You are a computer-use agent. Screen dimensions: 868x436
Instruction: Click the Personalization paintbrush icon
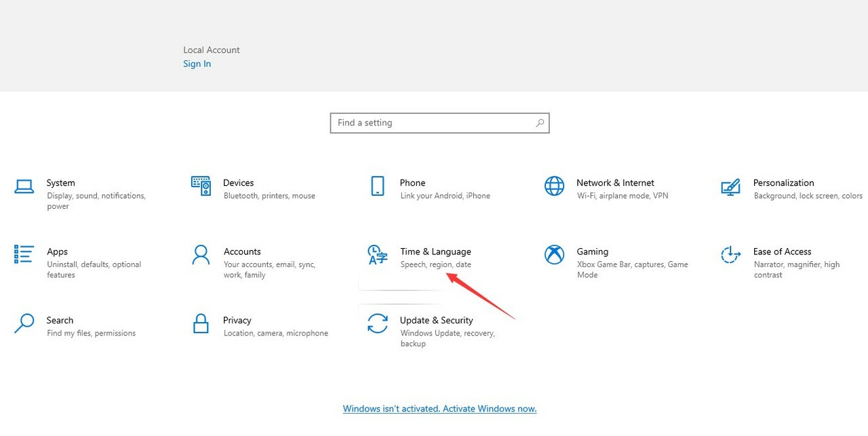tap(730, 186)
